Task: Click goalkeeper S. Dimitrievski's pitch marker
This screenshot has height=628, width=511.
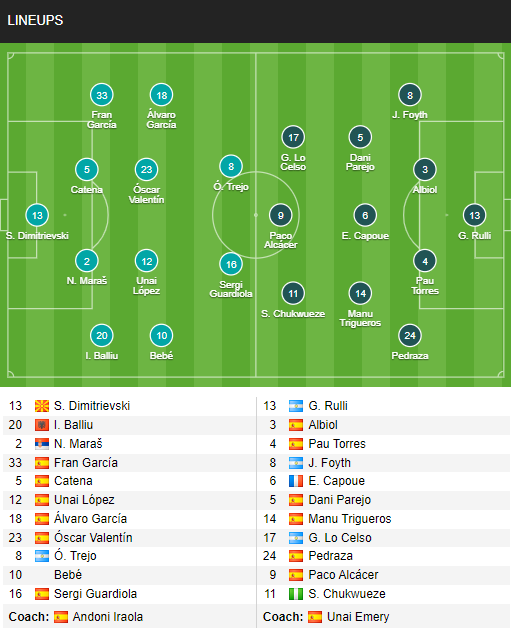Action: click(x=37, y=215)
